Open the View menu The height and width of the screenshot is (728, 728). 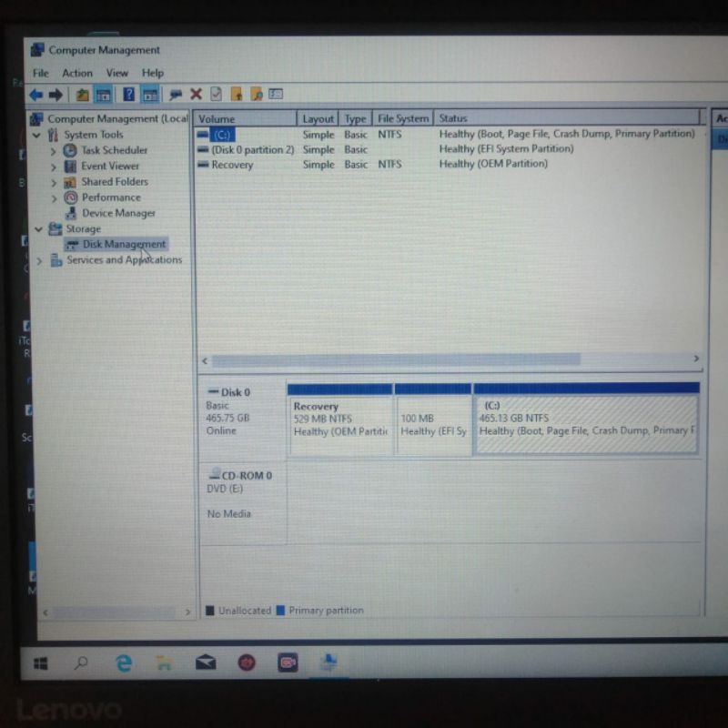click(117, 73)
